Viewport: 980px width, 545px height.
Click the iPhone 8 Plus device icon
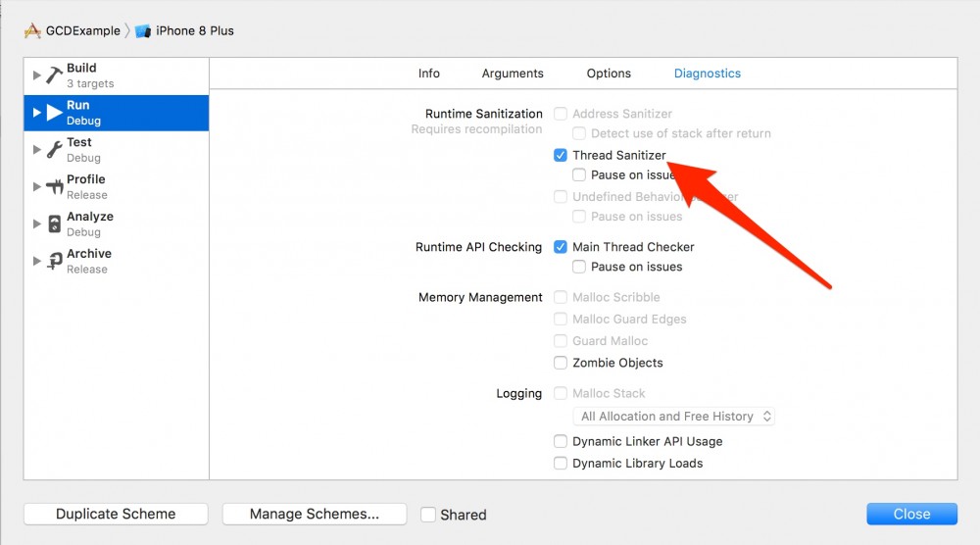143,30
